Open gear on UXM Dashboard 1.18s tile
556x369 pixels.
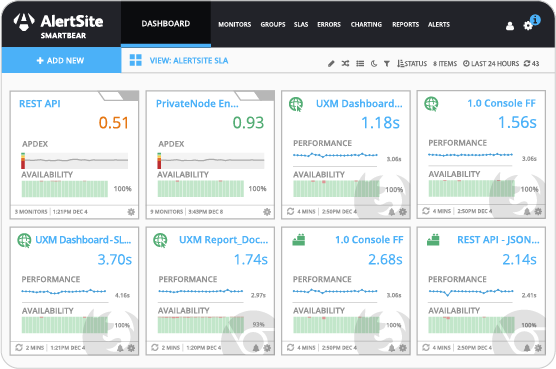(402, 212)
